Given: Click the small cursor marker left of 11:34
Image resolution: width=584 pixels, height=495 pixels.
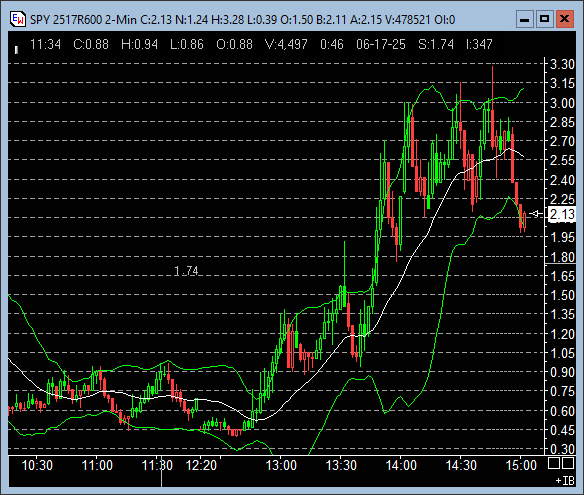Looking at the screenshot, I should (16, 50).
